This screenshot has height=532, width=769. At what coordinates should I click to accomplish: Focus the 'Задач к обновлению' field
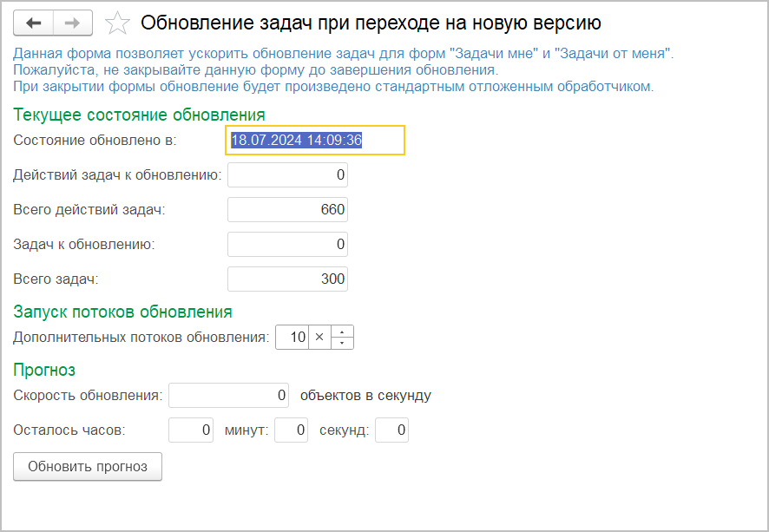coord(287,245)
